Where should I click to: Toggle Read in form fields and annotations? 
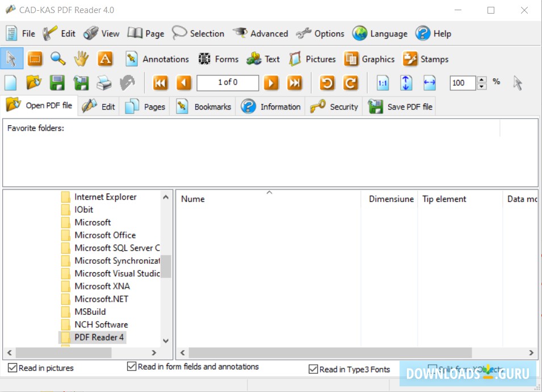coord(131,366)
